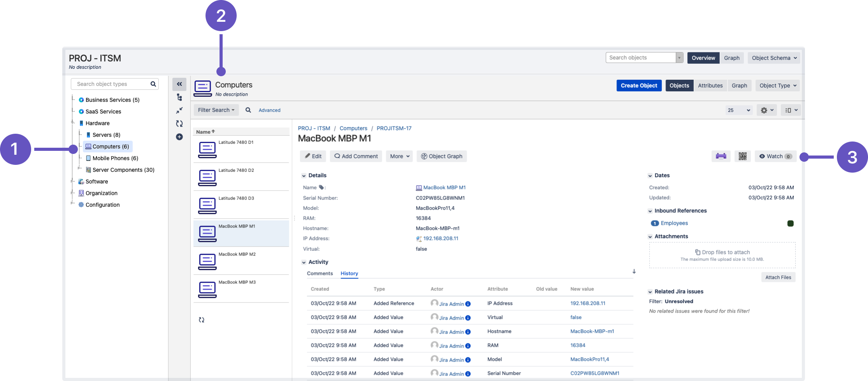This screenshot has height=381, width=868.
Task: Click MacBook MBP M2 laptop icon
Action: click(207, 262)
